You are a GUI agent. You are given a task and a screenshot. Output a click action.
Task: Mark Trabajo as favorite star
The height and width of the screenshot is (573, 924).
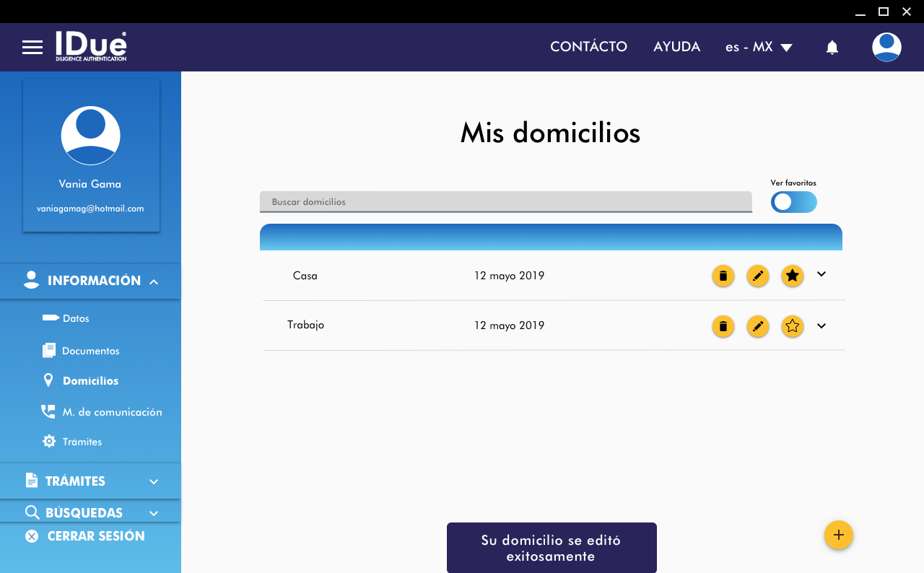pos(792,326)
